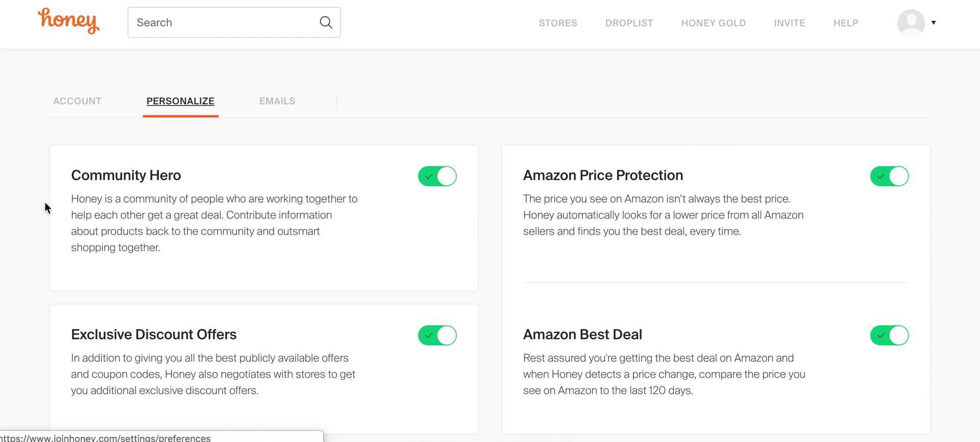This screenshot has width=980, height=442.
Task: Click the Honey logo
Action: pyautogui.click(x=68, y=21)
